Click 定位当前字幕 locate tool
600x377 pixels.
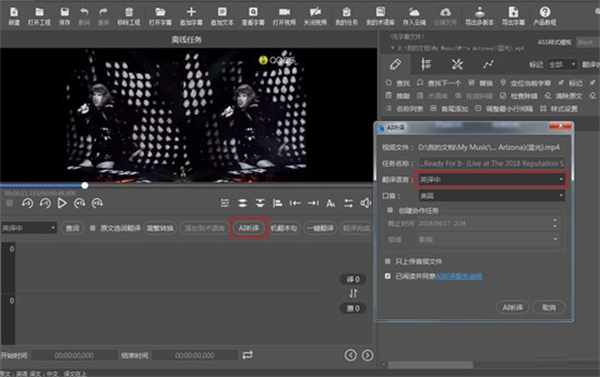[x=525, y=83]
